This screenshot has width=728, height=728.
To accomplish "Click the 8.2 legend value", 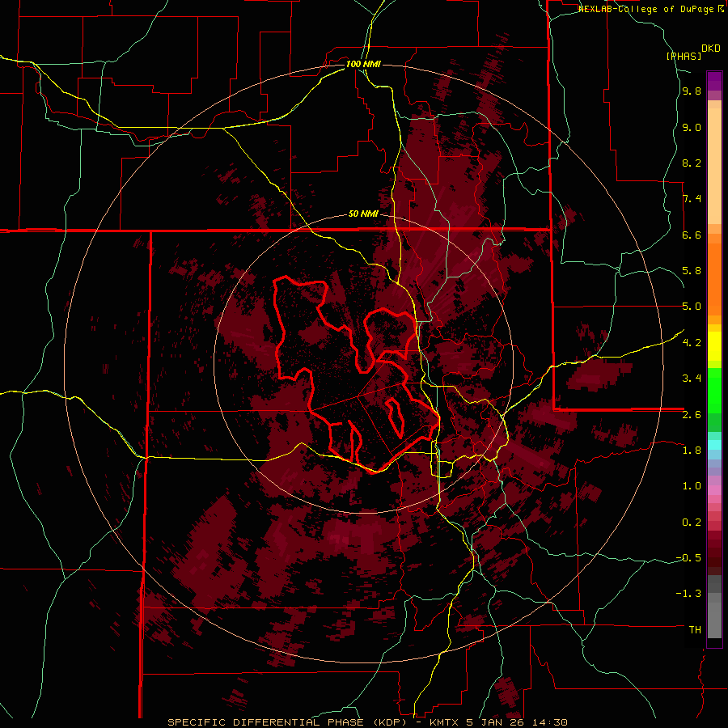I will 692,163.
